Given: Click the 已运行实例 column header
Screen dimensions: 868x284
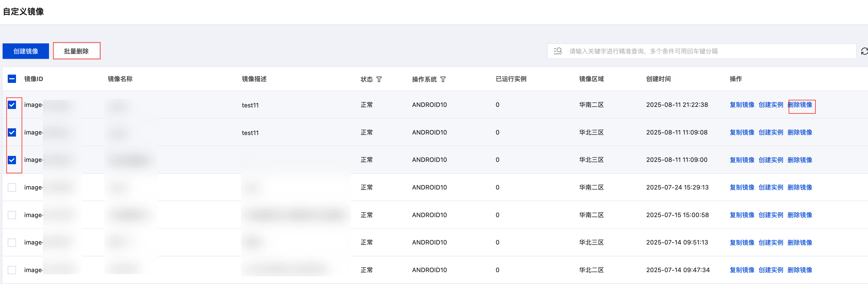Looking at the screenshot, I should [x=511, y=79].
